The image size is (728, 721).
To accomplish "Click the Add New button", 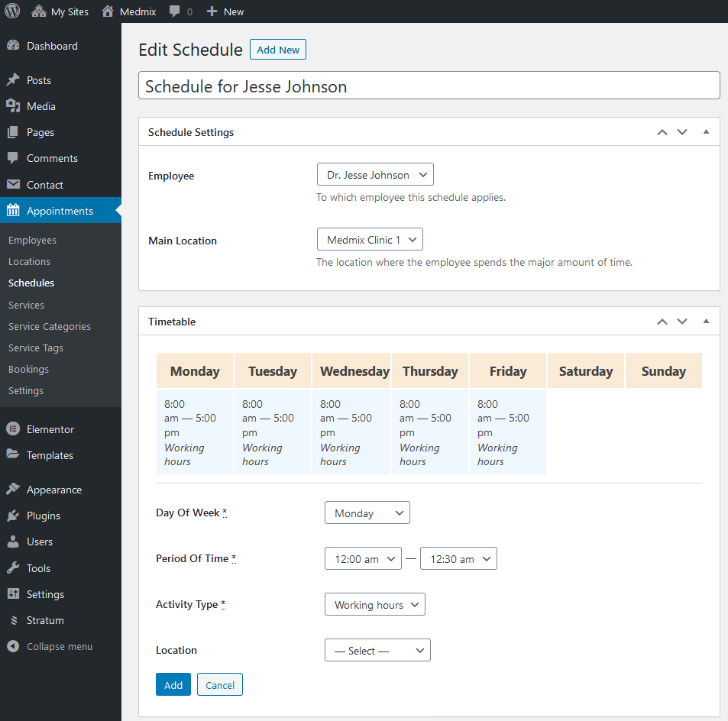I will coord(278,50).
